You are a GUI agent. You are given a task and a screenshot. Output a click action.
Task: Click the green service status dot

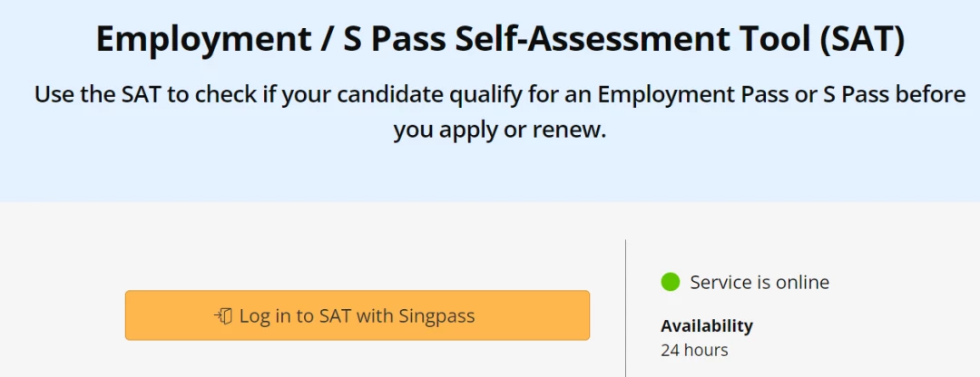click(x=670, y=282)
